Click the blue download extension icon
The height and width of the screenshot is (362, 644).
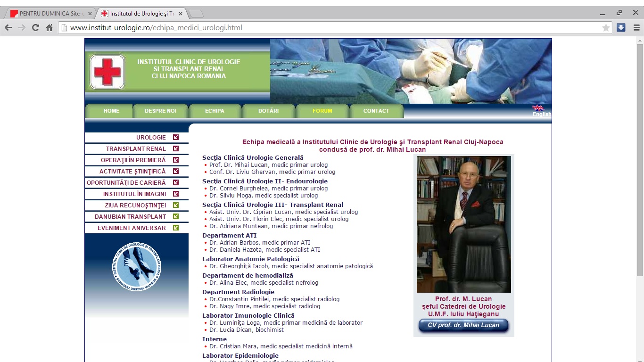(621, 27)
